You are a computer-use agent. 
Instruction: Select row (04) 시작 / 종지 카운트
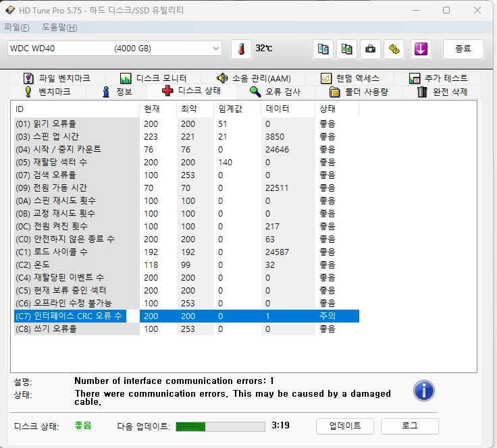(186, 149)
